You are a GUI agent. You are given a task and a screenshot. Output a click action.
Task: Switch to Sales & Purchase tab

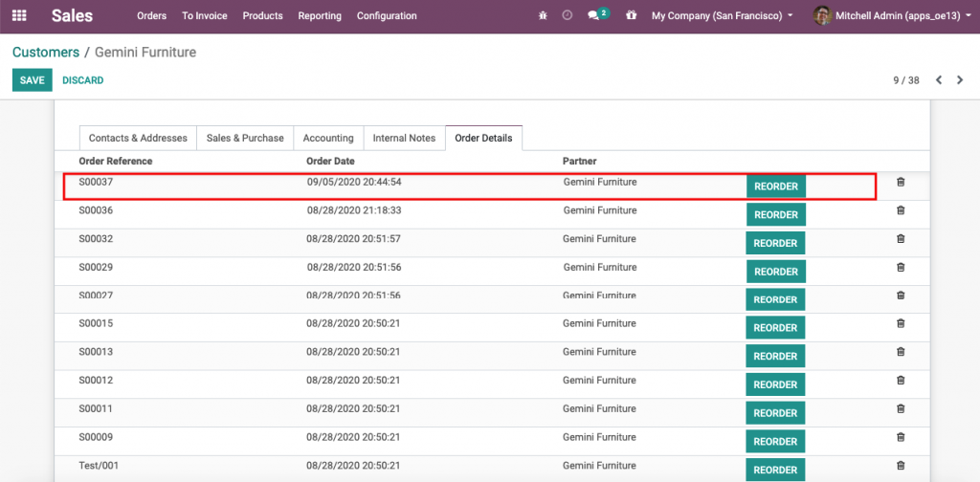tap(245, 138)
